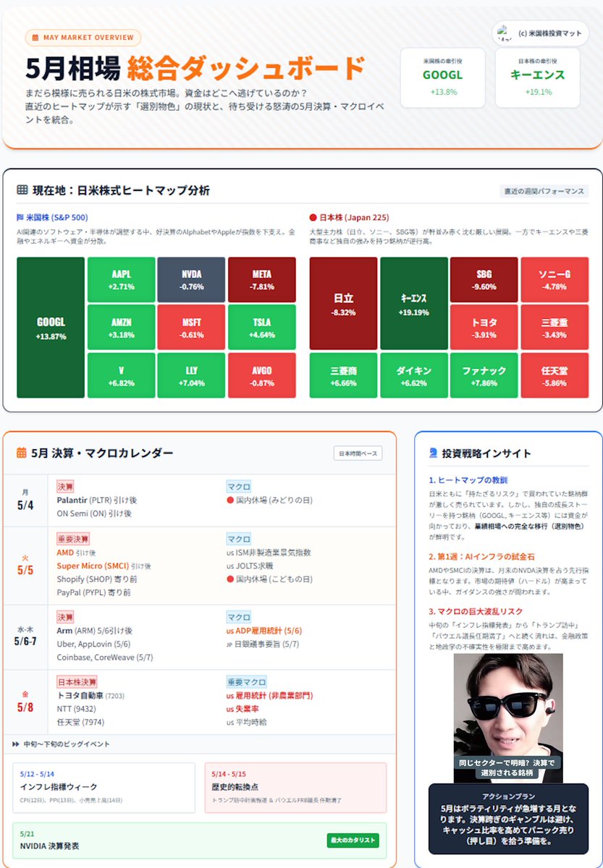Select the 5/6-7 date cell
The image size is (603, 868).
coord(25,637)
